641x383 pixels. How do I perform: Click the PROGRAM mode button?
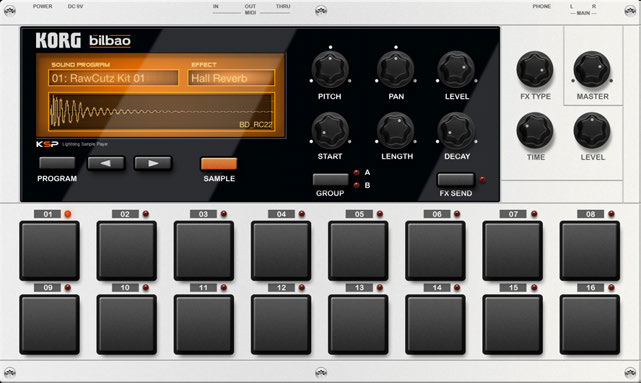pyautogui.click(x=57, y=163)
